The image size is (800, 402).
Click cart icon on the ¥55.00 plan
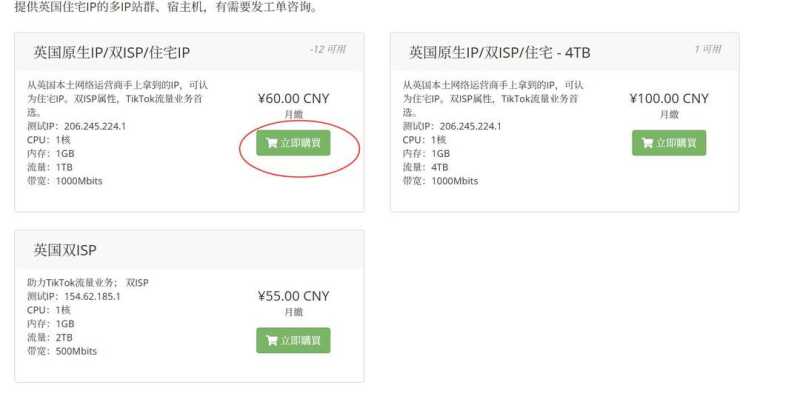272,340
